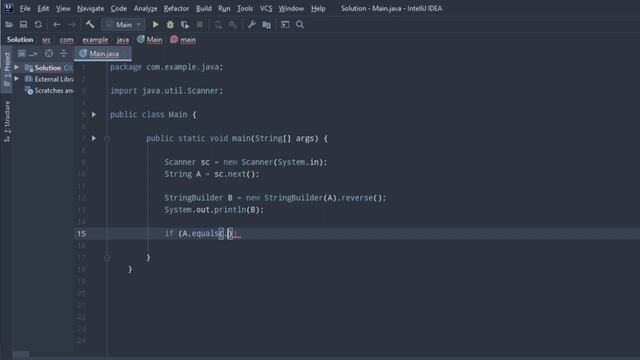This screenshot has height=360, width=640.
Task: Open the Refactor menu
Action: click(x=176, y=8)
